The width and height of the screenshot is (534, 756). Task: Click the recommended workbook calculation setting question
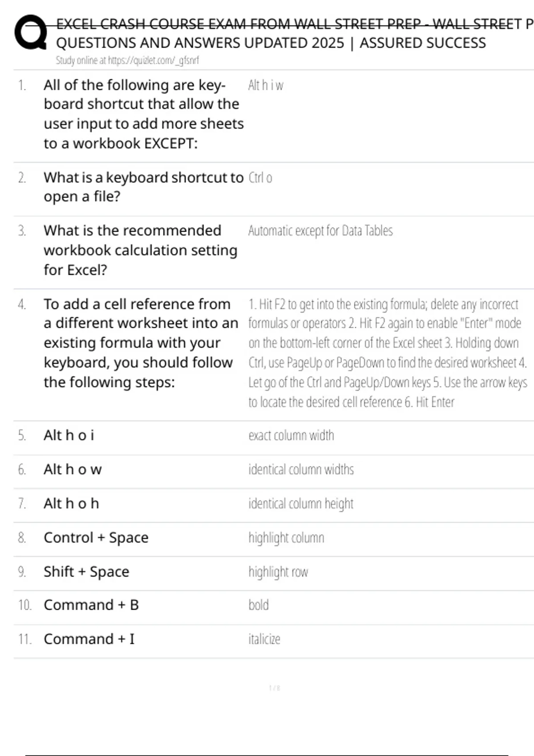140,250
